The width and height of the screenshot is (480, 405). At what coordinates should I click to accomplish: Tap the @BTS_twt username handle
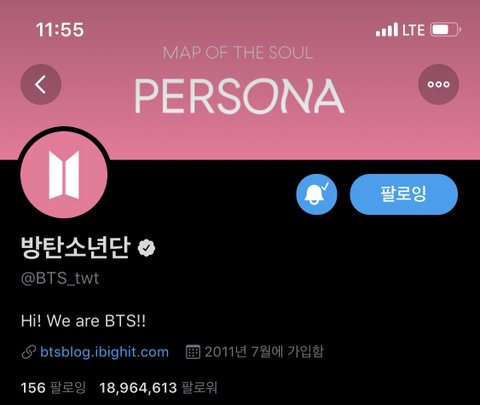60,278
